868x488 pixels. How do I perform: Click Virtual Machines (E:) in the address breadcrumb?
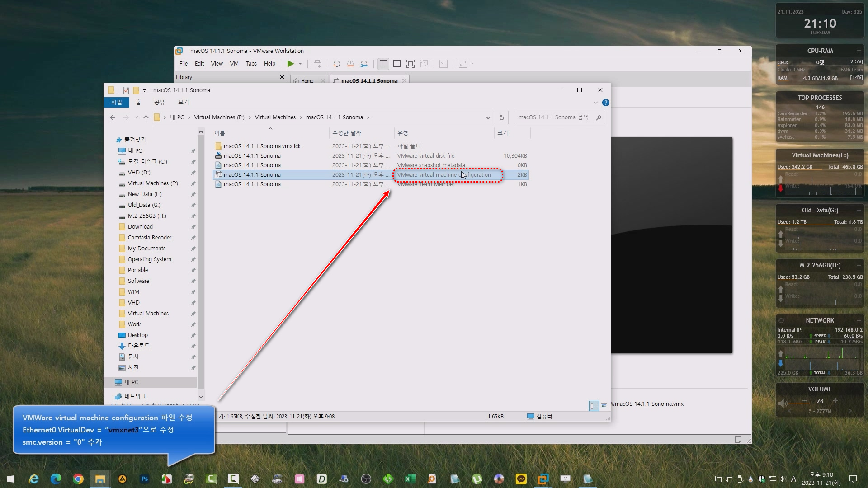219,117
